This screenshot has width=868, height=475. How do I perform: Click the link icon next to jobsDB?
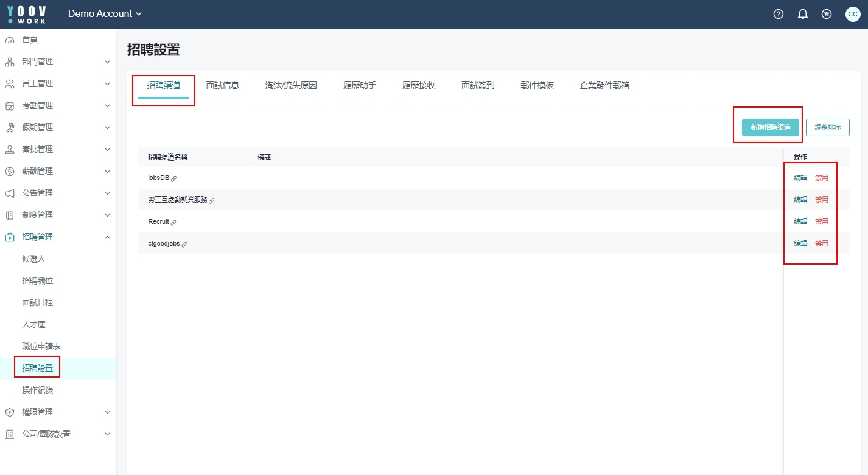[x=174, y=179]
